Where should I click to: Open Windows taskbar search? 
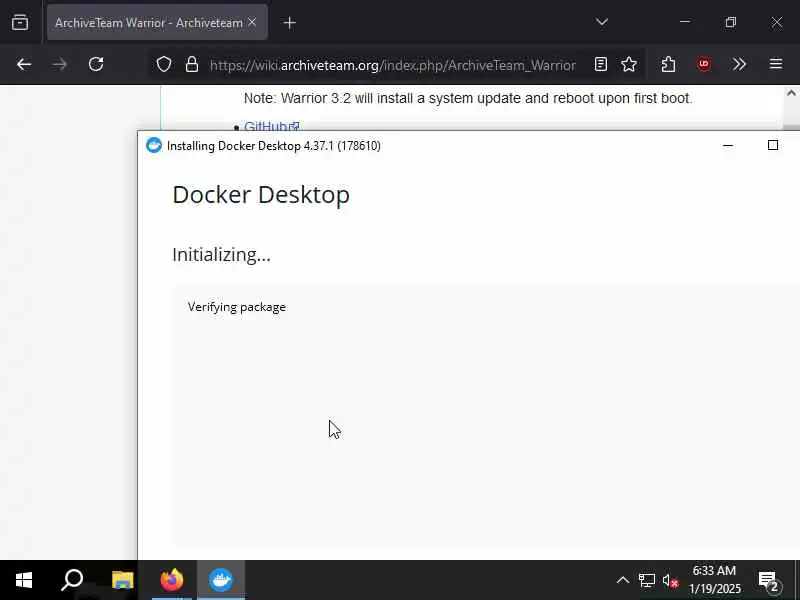point(72,580)
